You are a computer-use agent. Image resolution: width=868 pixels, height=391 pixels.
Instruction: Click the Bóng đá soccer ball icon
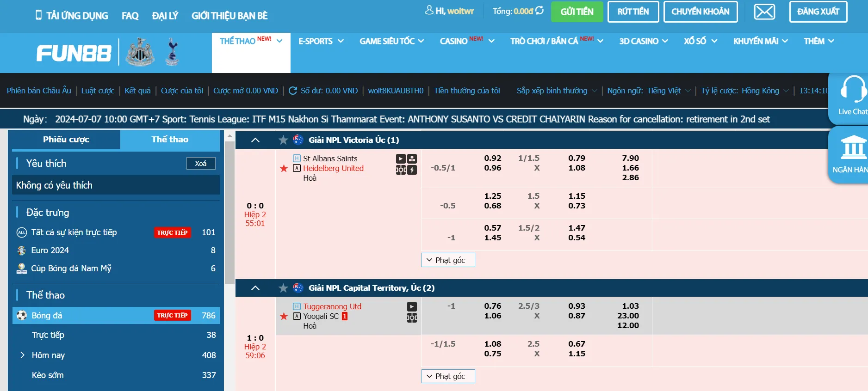coord(22,315)
